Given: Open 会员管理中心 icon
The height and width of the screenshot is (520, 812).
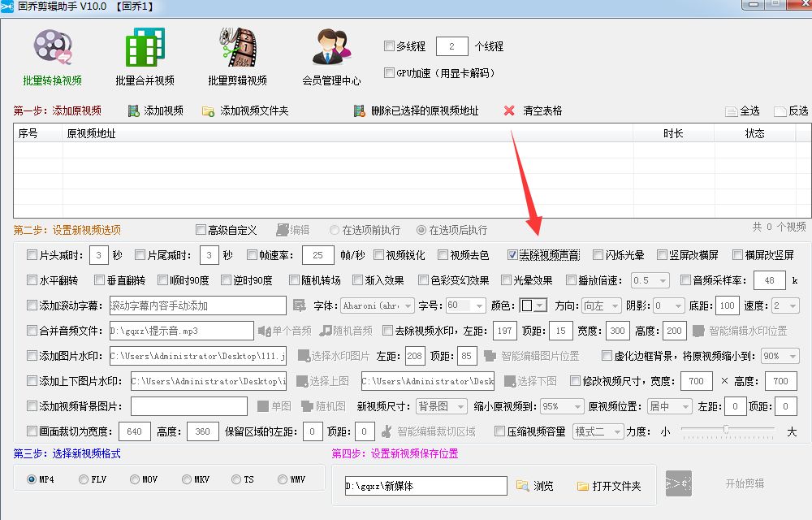Looking at the screenshot, I should tap(331, 47).
